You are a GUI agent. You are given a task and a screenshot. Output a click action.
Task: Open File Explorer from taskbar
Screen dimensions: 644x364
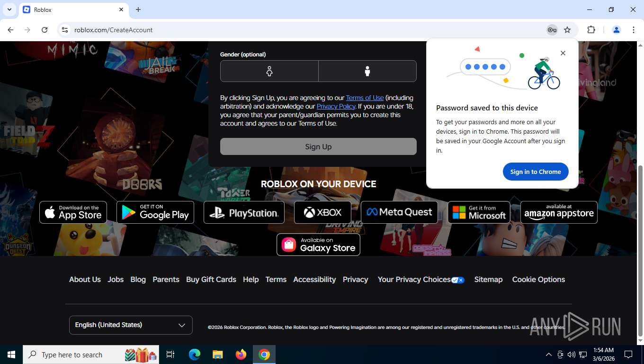(x=217, y=355)
